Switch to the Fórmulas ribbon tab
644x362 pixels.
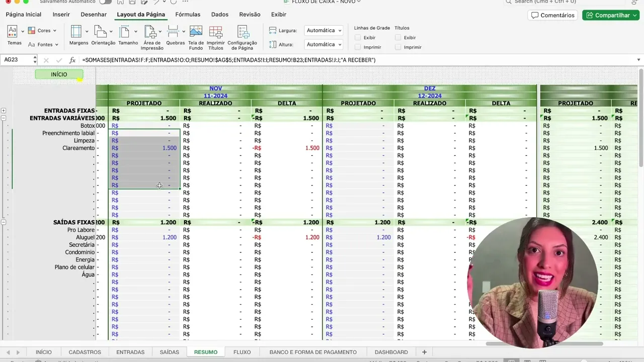[x=188, y=15]
